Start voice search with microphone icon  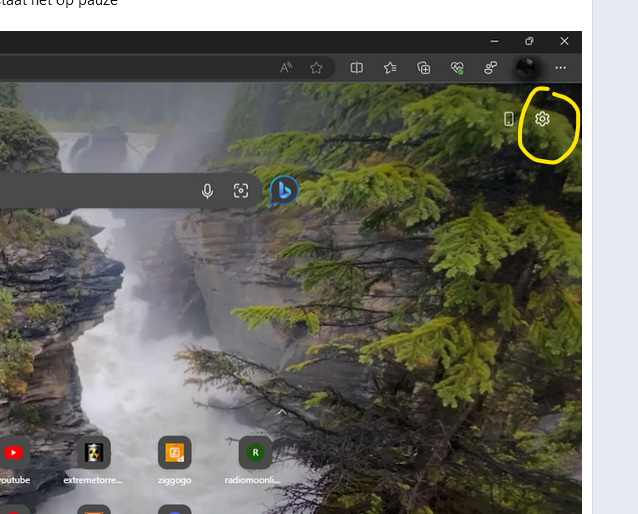coord(208,191)
